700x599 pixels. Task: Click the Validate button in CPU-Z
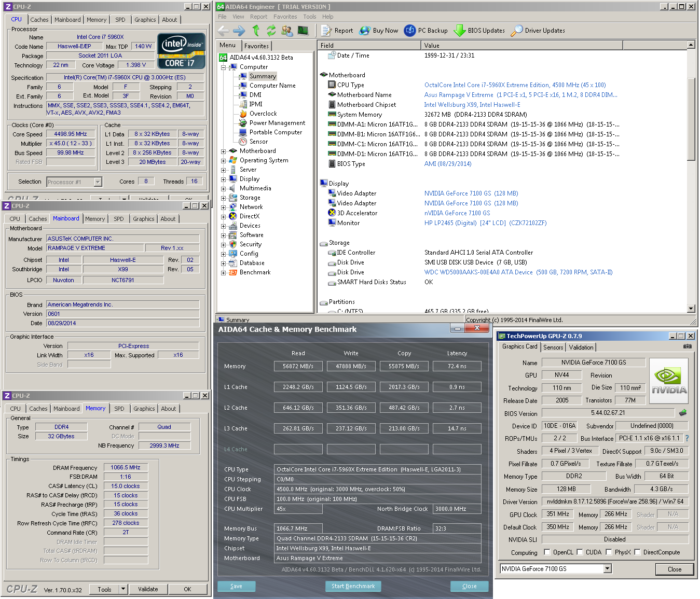tap(148, 589)
